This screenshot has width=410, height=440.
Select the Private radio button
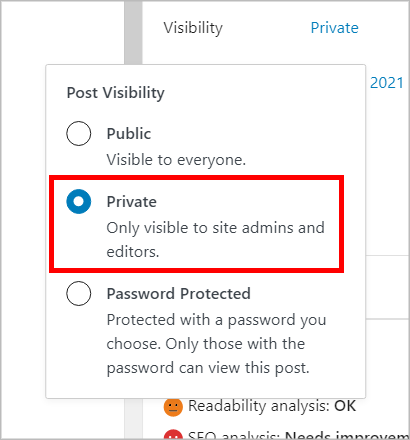pyautogui.click(x=79, y=201)
